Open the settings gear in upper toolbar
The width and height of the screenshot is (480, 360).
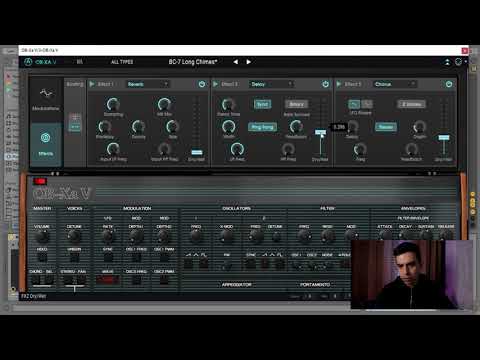pyautogui.click(x=459, y=62)
